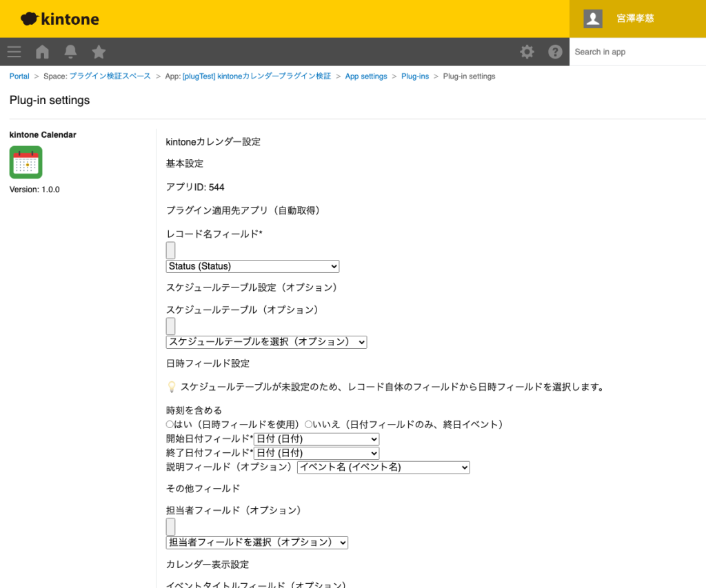
Task: Open the 担当者フィールドを選択 dropdown
Action: [257, 543]
